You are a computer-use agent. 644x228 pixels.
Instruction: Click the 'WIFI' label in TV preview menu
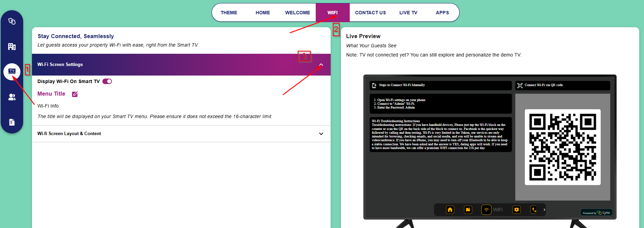[498, 210]
